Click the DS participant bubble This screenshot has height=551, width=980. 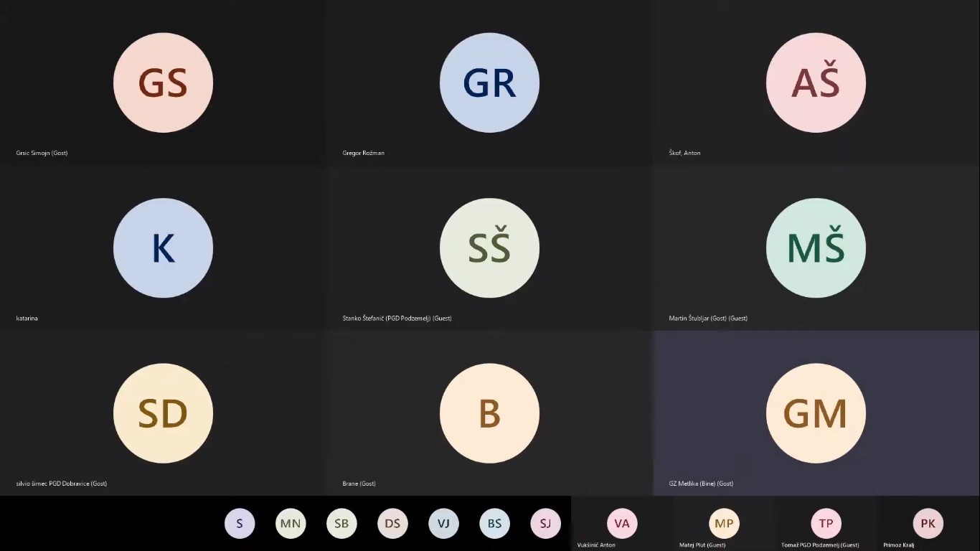(x=392, y=524)
